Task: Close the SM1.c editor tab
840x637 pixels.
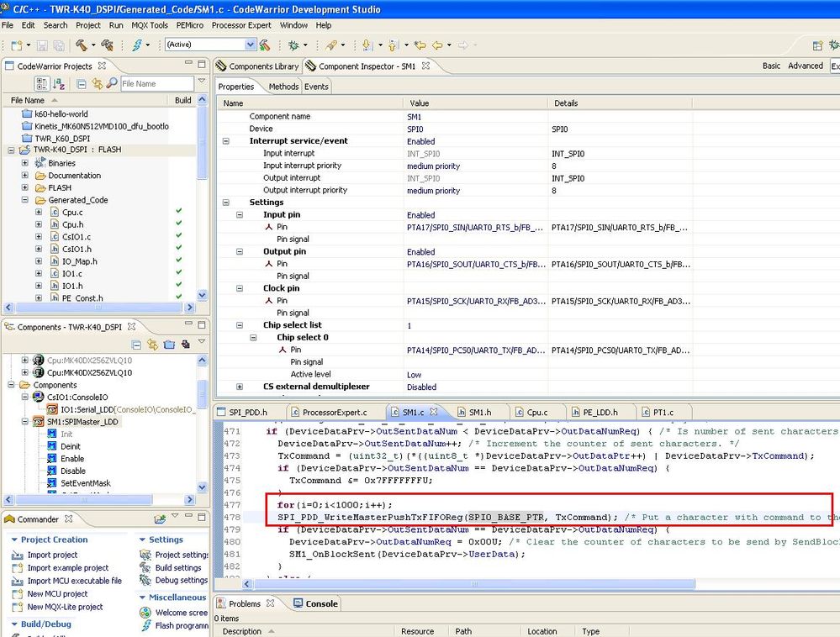Action: click(433, 412)
